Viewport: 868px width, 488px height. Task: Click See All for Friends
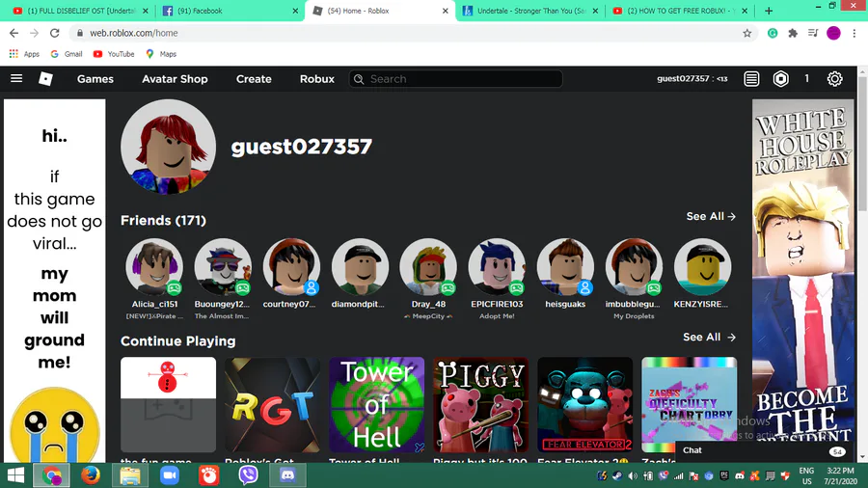coord(711,216)
